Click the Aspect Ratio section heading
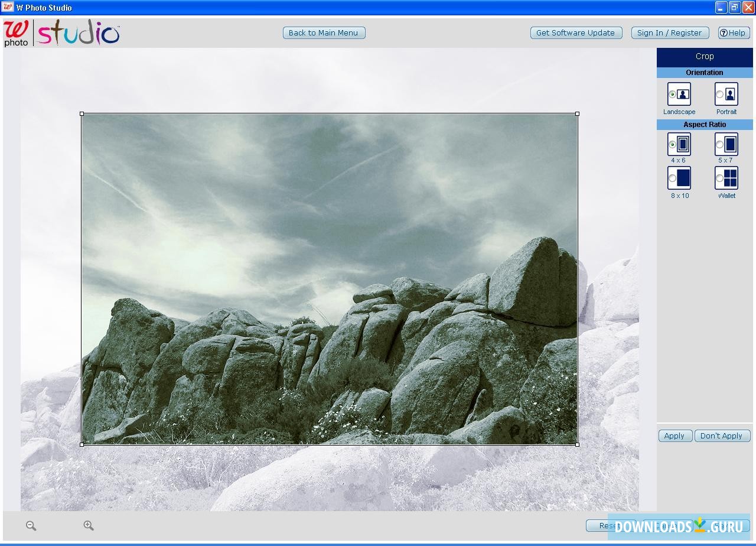This screenshot has width=756, height=546. point(705,125)
